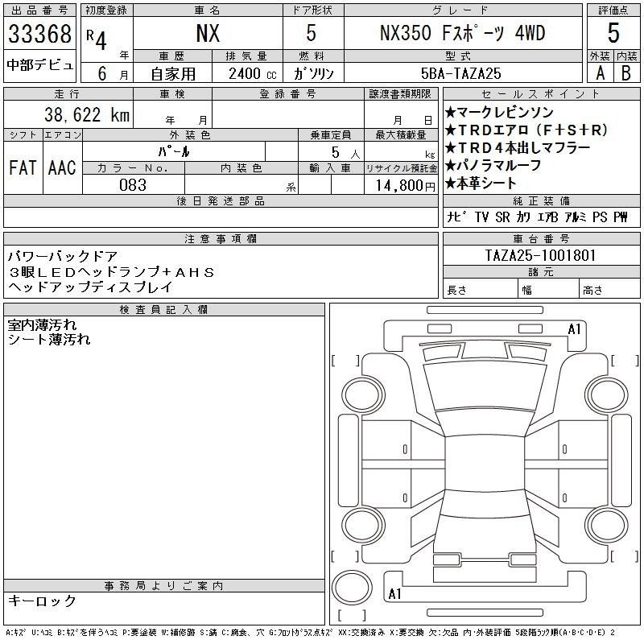644x644 pixels.
Task: Click the upper-left wheel in the car diagram
Action: [x=354, y=392]
